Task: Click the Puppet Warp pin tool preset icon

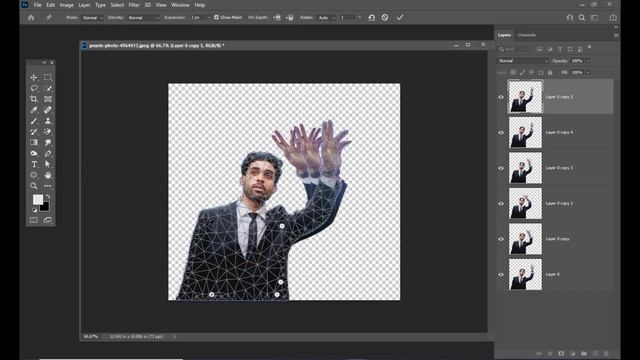Action: 49,18
